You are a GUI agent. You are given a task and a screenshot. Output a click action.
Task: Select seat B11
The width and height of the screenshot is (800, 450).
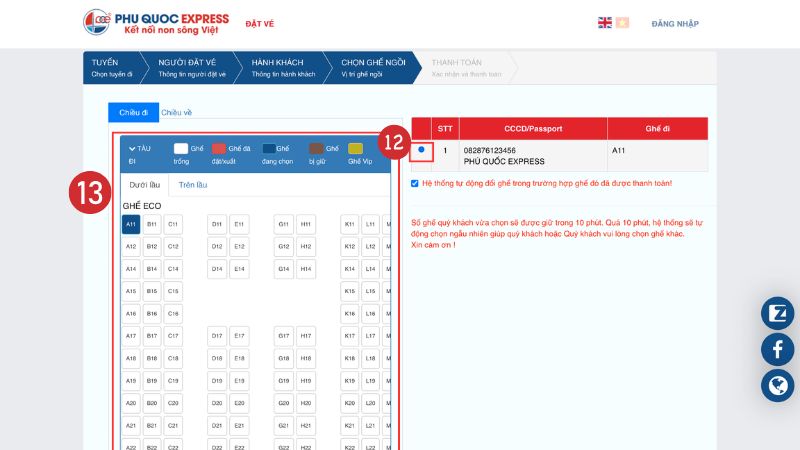pyautogui.click(x=152, y=224)
